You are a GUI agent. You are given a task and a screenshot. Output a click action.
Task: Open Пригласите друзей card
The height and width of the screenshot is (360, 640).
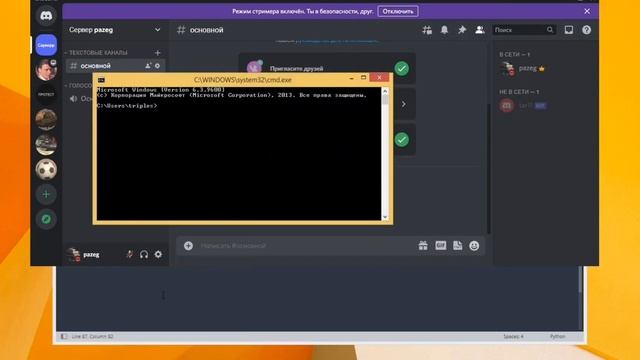327,69
